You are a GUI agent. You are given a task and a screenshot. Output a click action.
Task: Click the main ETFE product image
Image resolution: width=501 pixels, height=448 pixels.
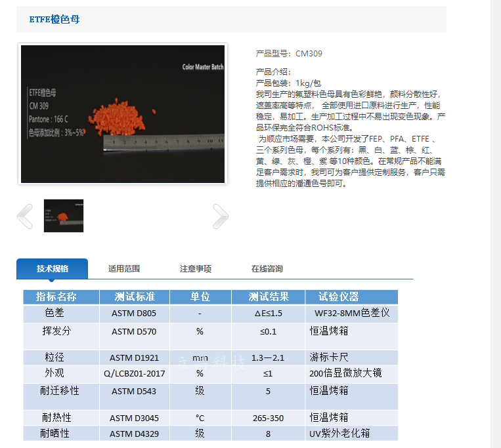123,113
